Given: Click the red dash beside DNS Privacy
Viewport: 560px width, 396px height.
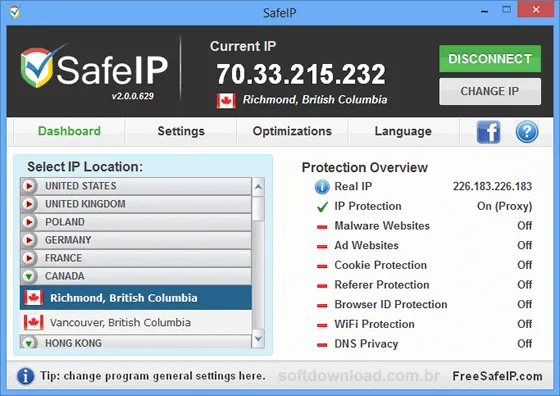Looking at the screenshot, I should click(322, 345).
